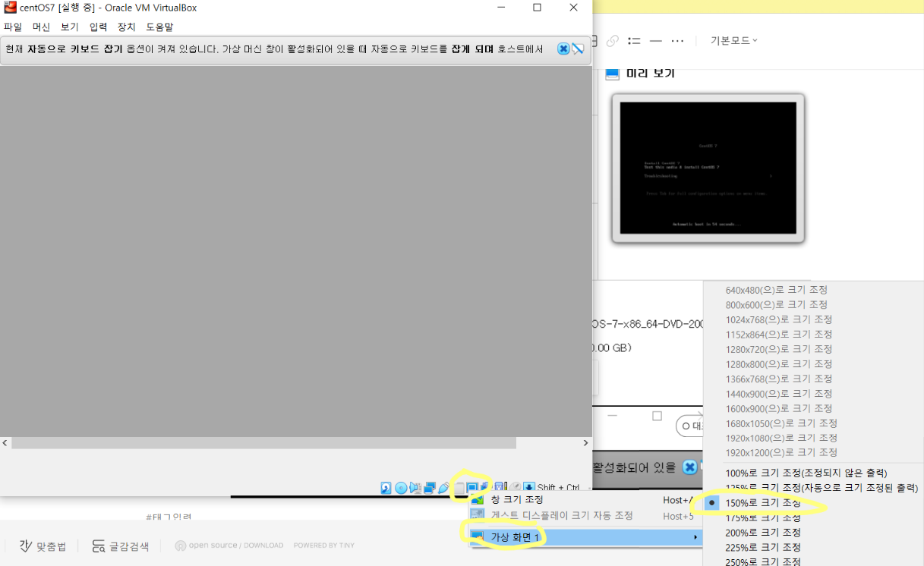Click the blue display monitor icon in status bar
924x566 pixels.
tap(472, 488)
